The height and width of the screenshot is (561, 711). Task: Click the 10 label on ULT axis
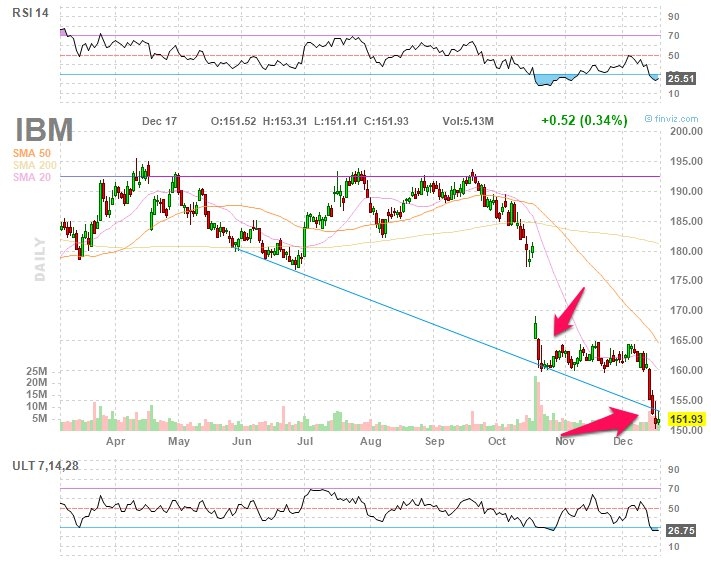click(673, 546)
